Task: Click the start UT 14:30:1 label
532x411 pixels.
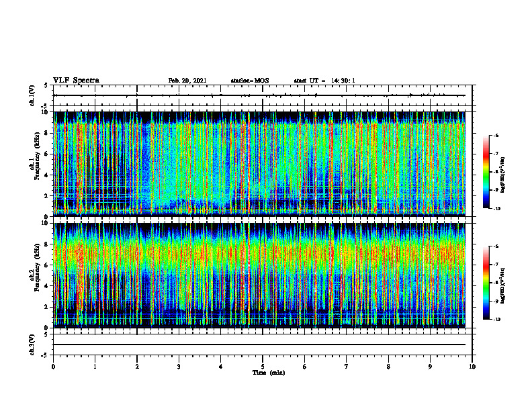Action: 324,81
